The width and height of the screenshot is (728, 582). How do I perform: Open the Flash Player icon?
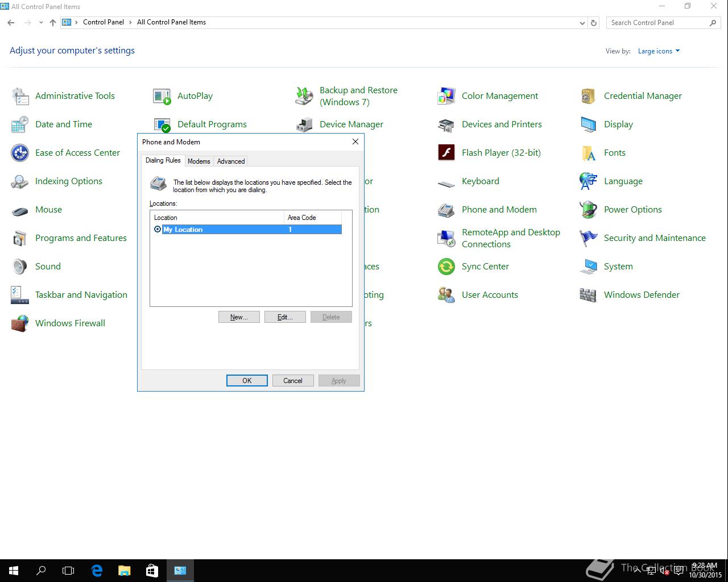[x=446, y=153]
